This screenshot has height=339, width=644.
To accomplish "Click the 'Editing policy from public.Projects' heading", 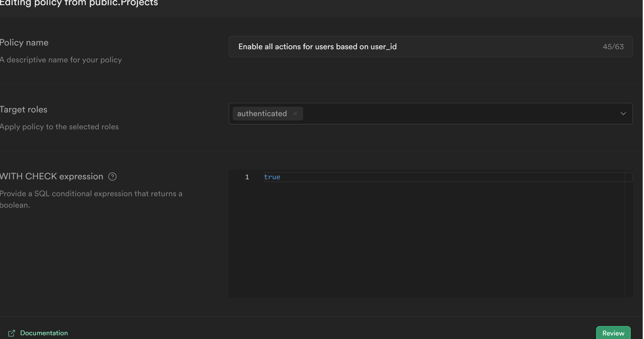I will pos(79,3).
